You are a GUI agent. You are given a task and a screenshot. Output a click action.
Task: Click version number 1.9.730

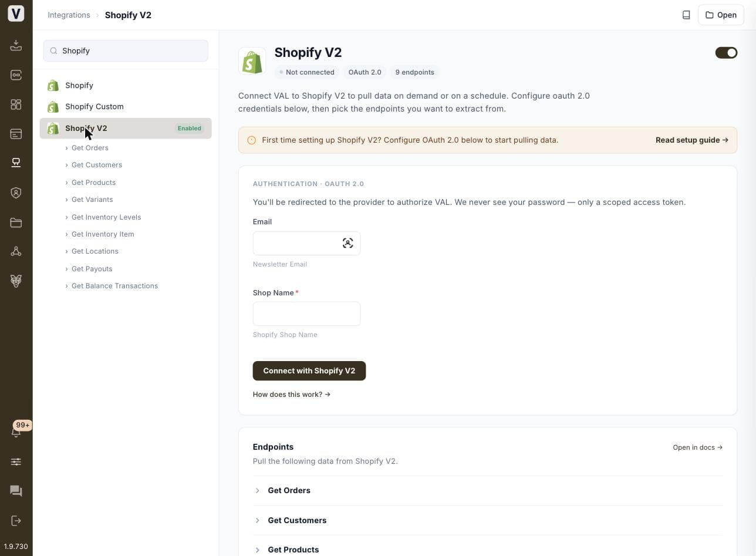click(x=16, y=547)
